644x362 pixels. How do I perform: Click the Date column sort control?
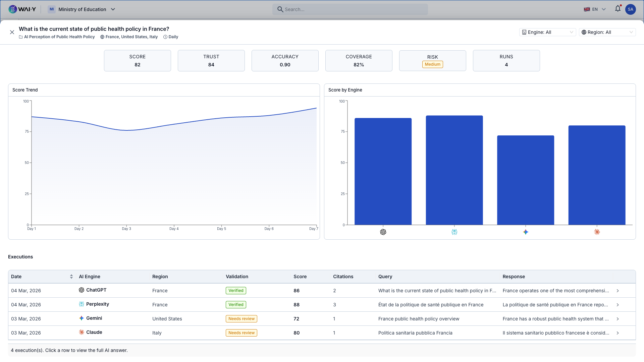tap(71, 276)
